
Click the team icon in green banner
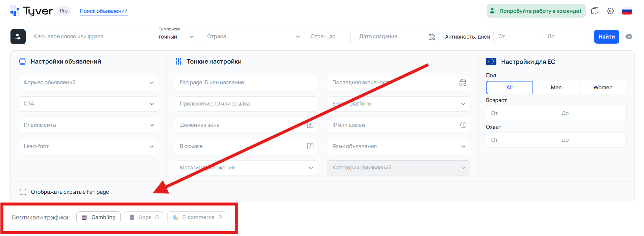point(493,11)
